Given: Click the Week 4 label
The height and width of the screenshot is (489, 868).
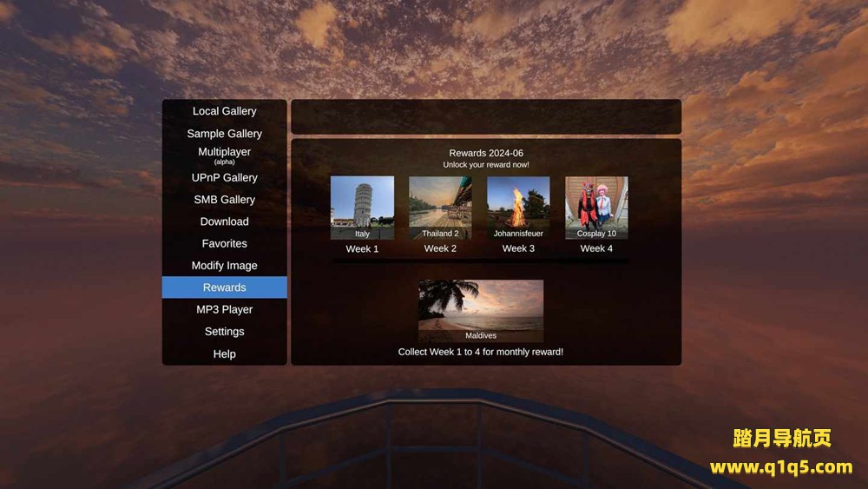Looking at the screenshot, I should point(596,248).
